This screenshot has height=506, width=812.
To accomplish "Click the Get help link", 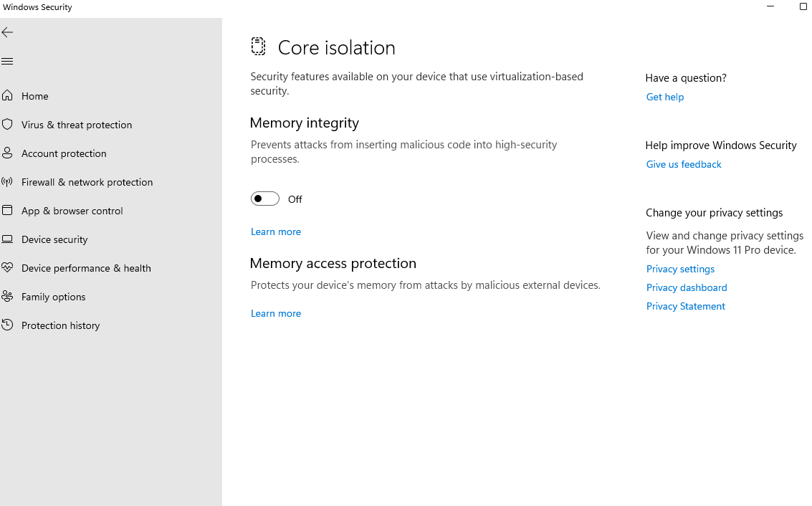I will tap(664, 97).
